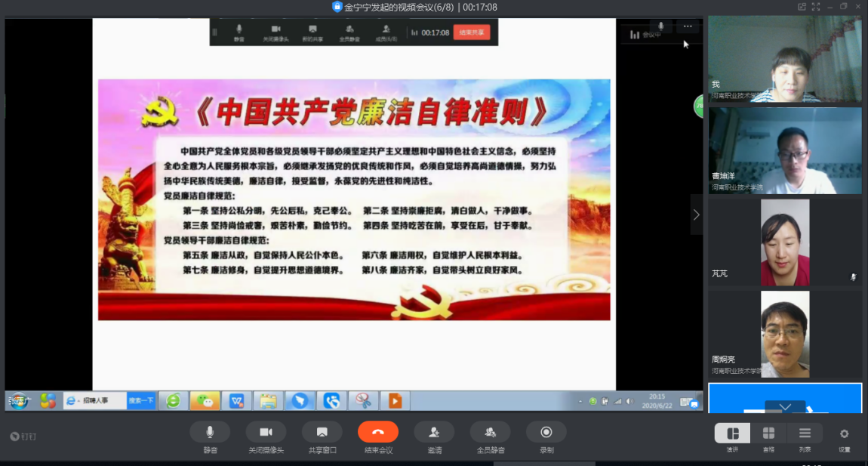Toggle camera in shared-screen floating toolbar
The image size is (868, 466).
pos(275,32)
